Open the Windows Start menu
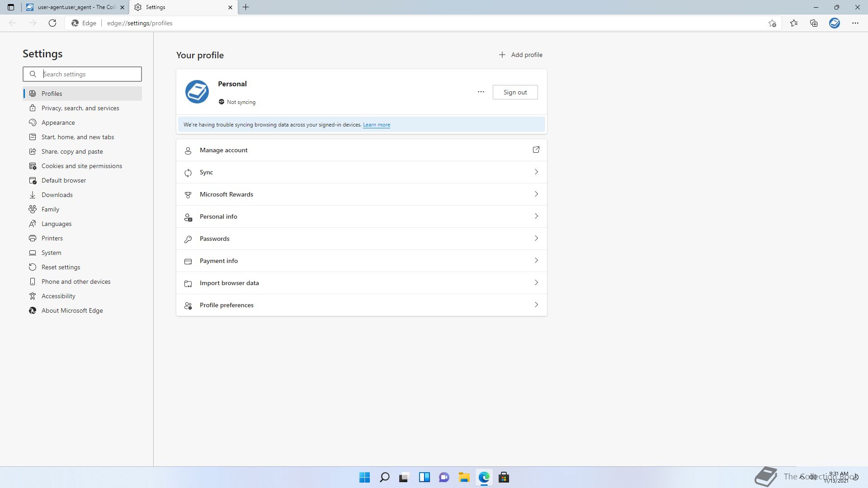 click(x=364, y=477)
